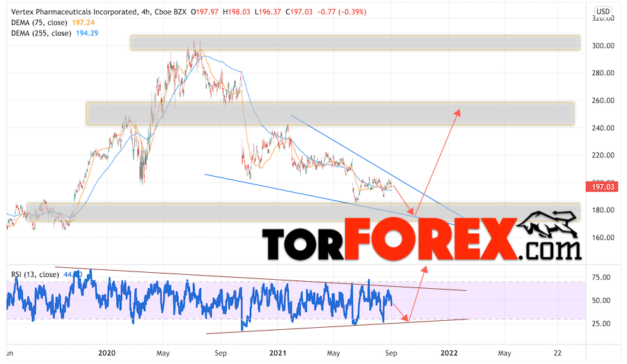Screen dimensions: 627x364
Task: Click the 2022 time axis label
Action: coord(449,353)
